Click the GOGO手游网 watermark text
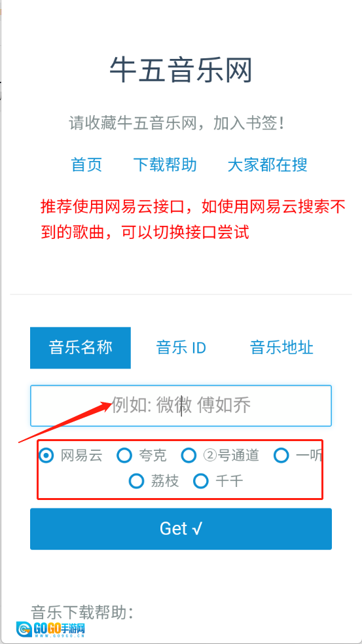 59,628
